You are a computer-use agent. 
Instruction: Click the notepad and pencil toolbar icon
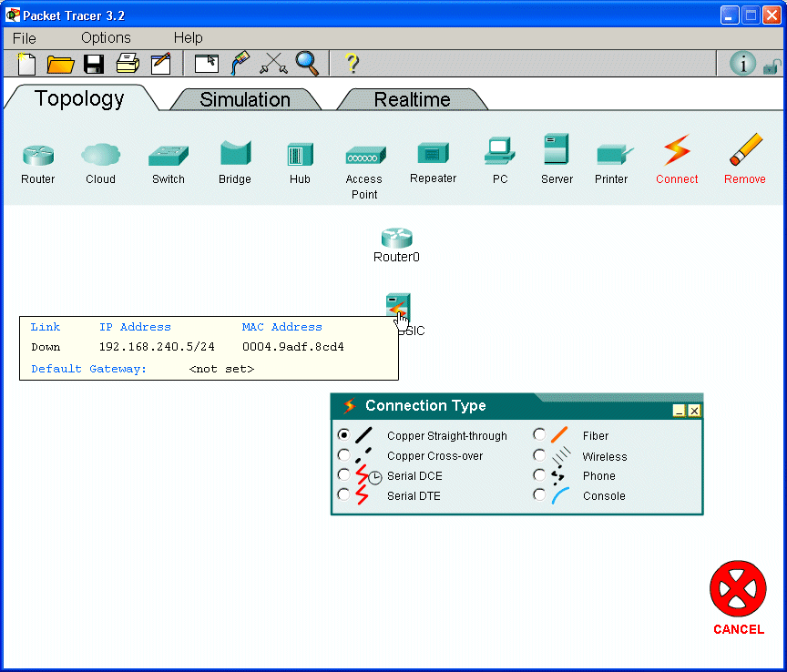(x=161, y=64)
